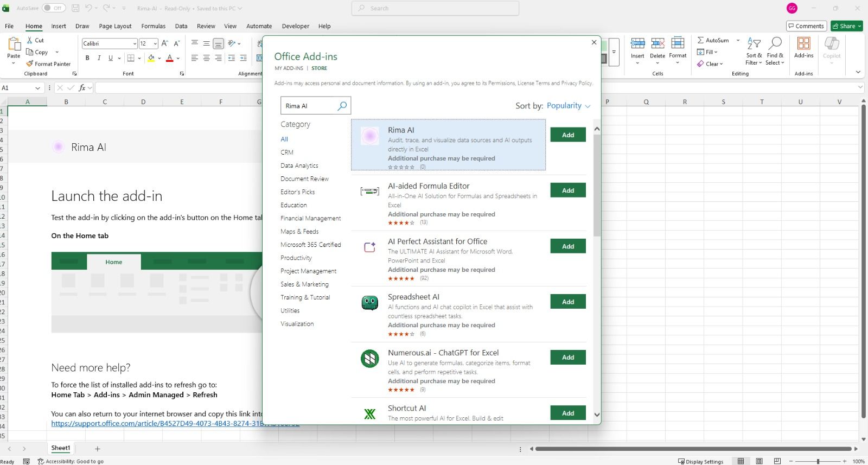Open the File menu
Screen dimensions: 868x465
pyautogui.click(x=9, y=26)
